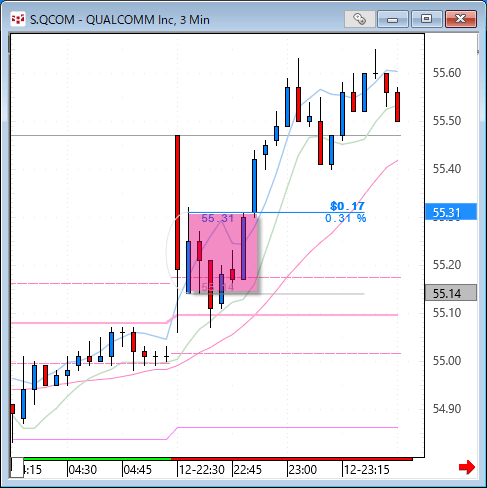Click the window title S.QCOM - QUALCOMM Inc, 3 Min

click(120, 20)
